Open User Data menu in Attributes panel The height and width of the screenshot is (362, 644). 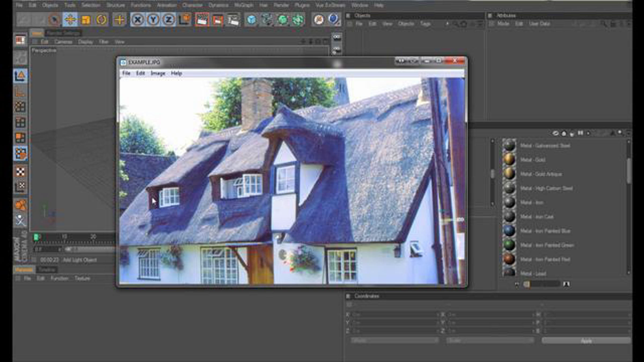coord(539,24)
